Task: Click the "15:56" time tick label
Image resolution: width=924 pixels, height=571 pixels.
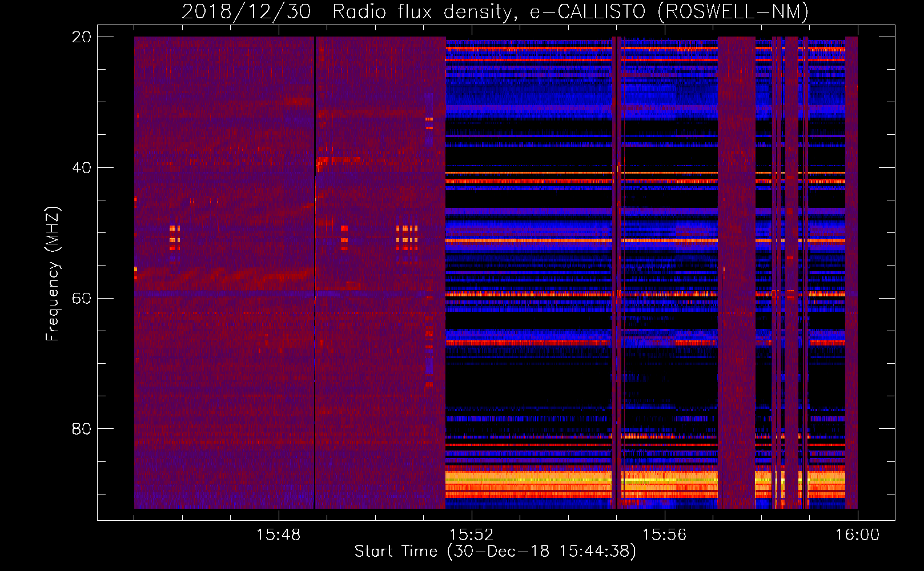Action: (x=664, y=535)
